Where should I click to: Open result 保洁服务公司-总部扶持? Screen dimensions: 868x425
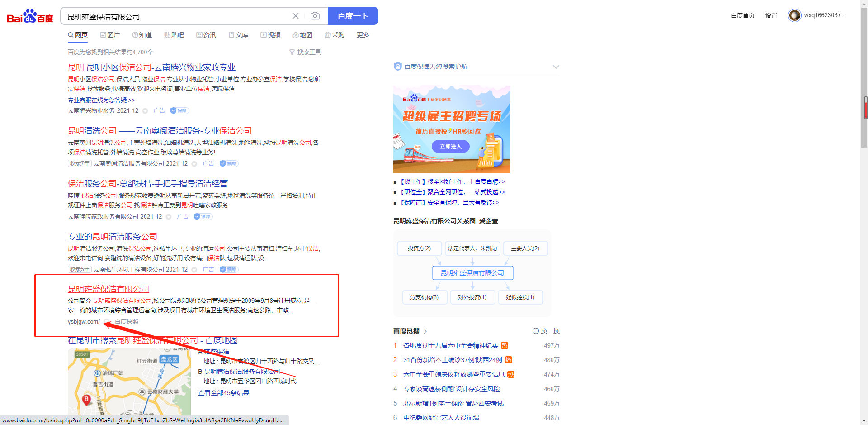(x=148, y=183)
